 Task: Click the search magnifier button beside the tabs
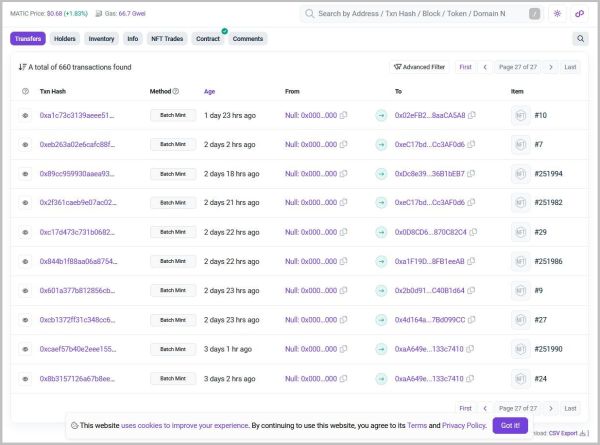pyautogui.click(x=580, y=39)
